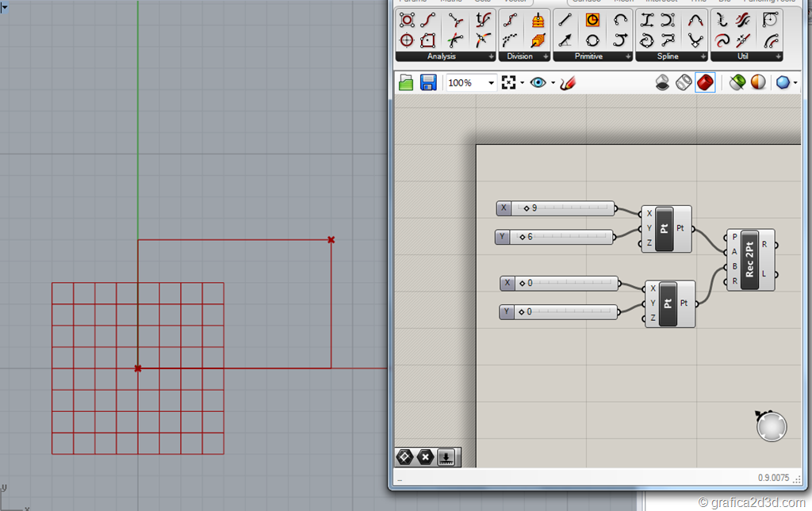
Task: Open a file with the green folder icon
Action: tap(406, 82)
